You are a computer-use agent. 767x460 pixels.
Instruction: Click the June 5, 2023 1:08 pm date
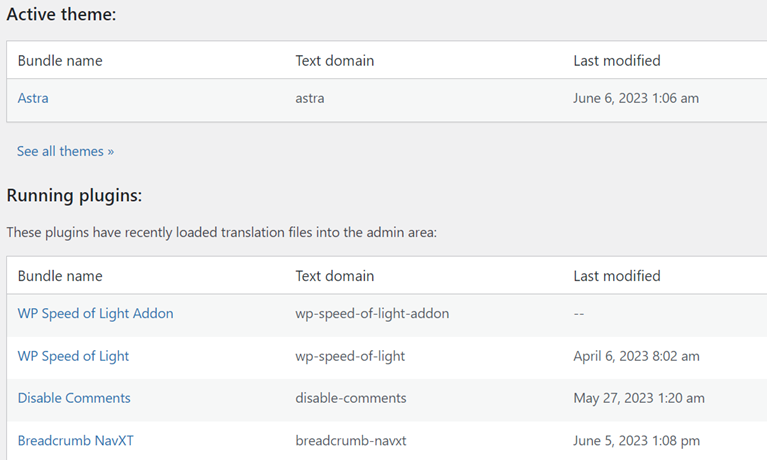[x=636, y=440]
